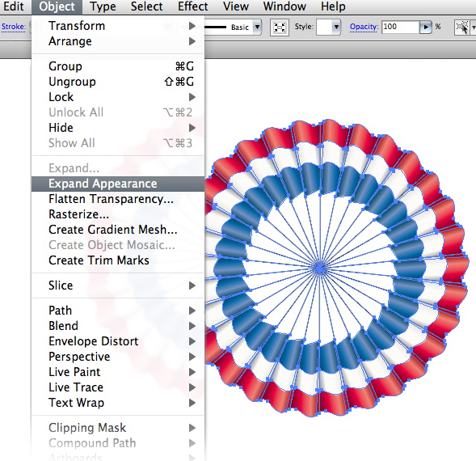Screen dimensions: 476x461
Task: Click the select similar objects icon
Action: (461, 27)
